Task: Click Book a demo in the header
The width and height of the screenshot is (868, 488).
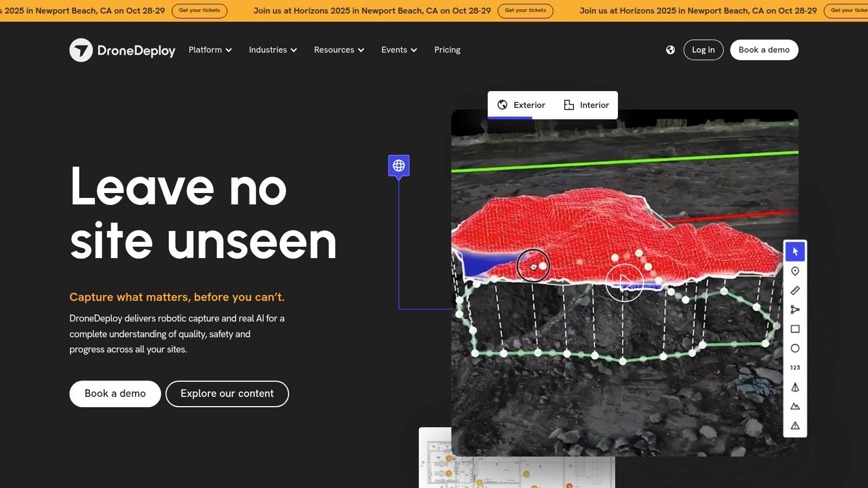Action: pos(764,50)
